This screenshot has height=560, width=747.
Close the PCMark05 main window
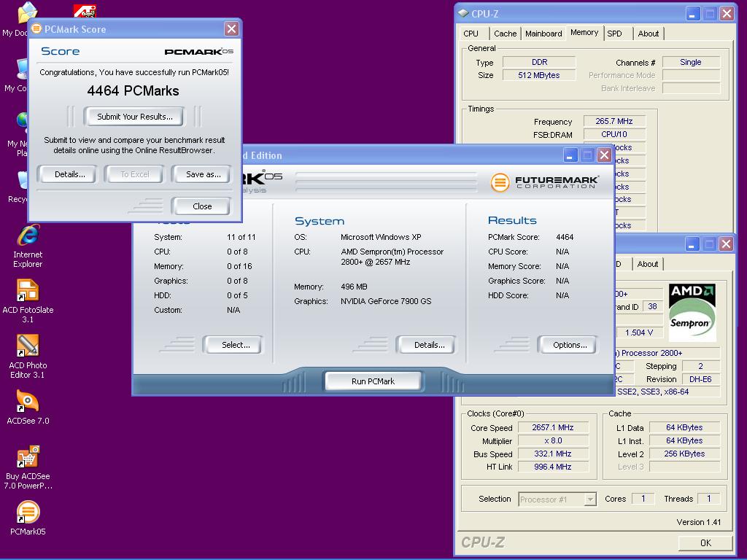click(604, 155)
